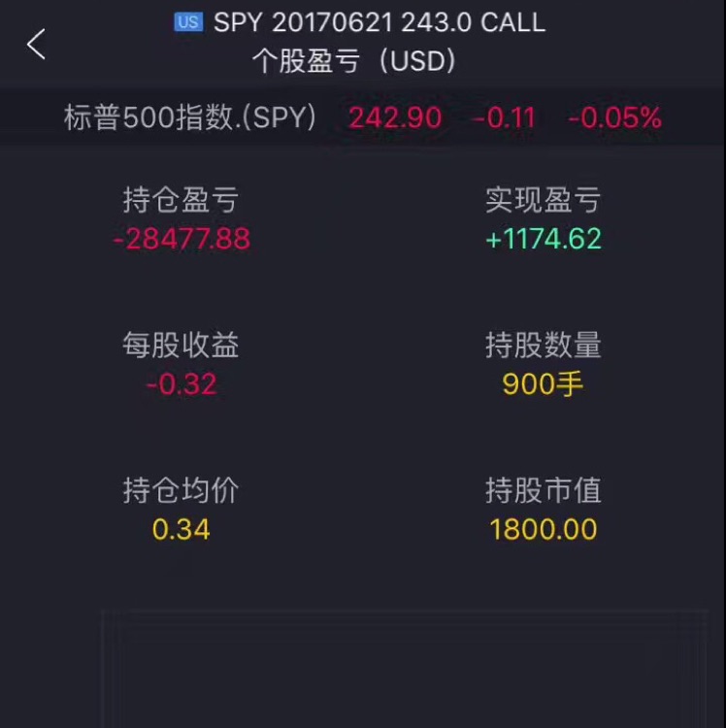Image resolution: width=726 pixels, height=728 pixels.
Task: Select the 持股市值 label
Action: [x=544, y=490]
